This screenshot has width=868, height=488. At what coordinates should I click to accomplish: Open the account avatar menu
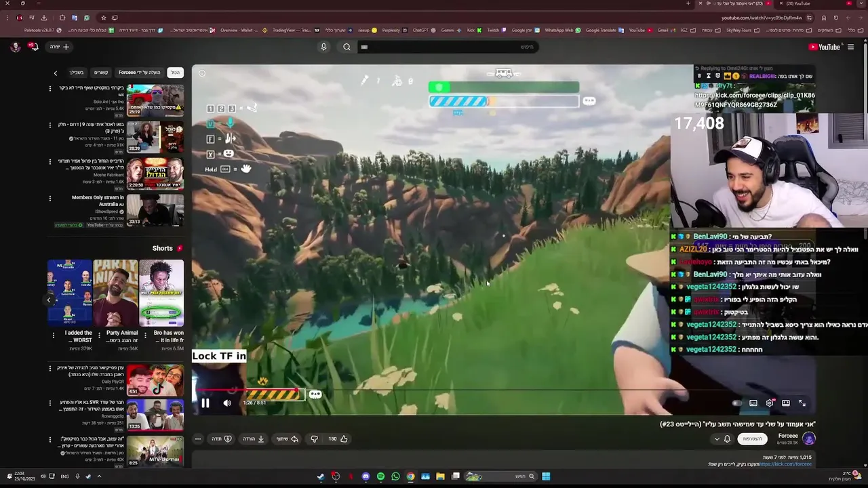point(15,47)
